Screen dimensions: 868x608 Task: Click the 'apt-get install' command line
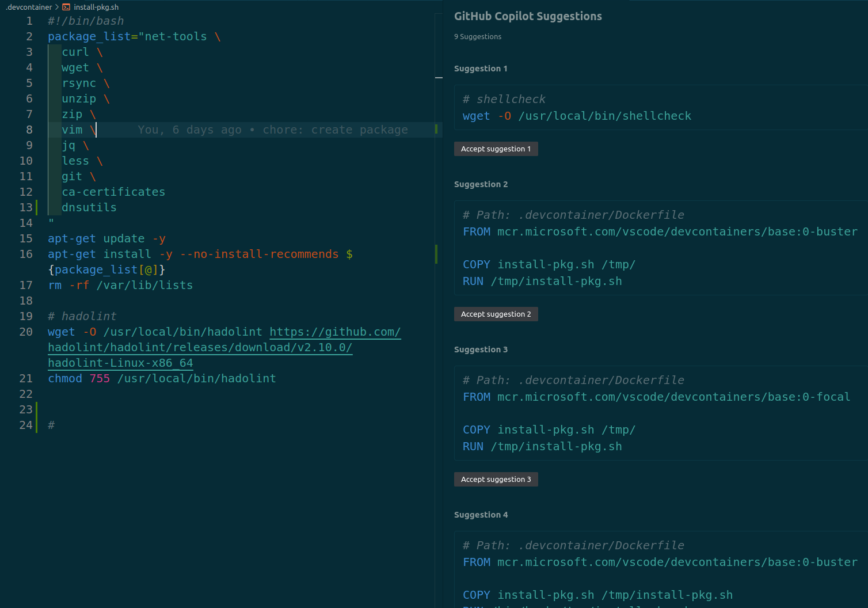point(200,254)
